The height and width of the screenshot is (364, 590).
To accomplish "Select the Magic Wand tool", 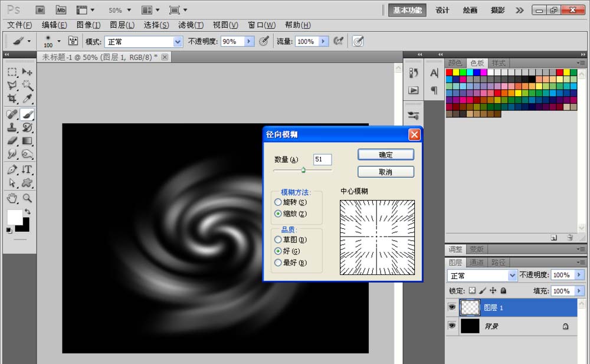I will point(27,85).
